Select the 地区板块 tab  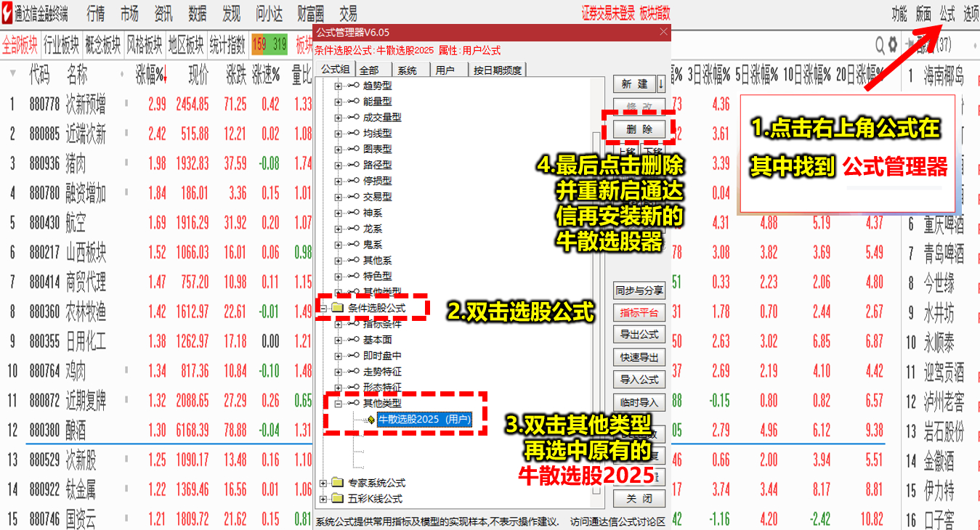(186, 45)
